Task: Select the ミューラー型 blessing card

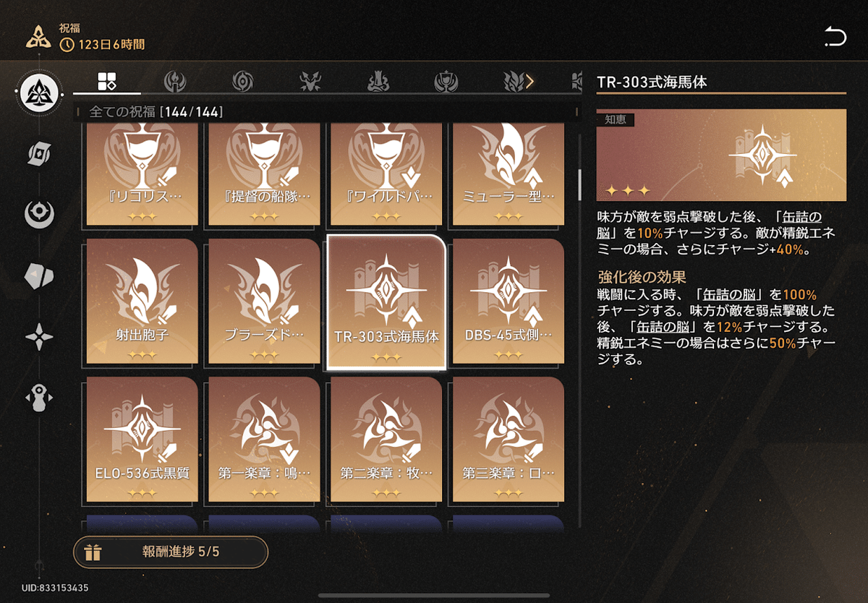Action: [x=509, y=174]
